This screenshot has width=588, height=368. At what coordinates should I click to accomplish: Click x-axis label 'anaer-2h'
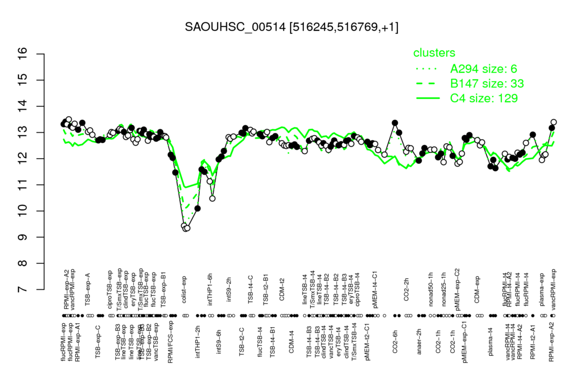pyautogui.click(x=419, y=342)
